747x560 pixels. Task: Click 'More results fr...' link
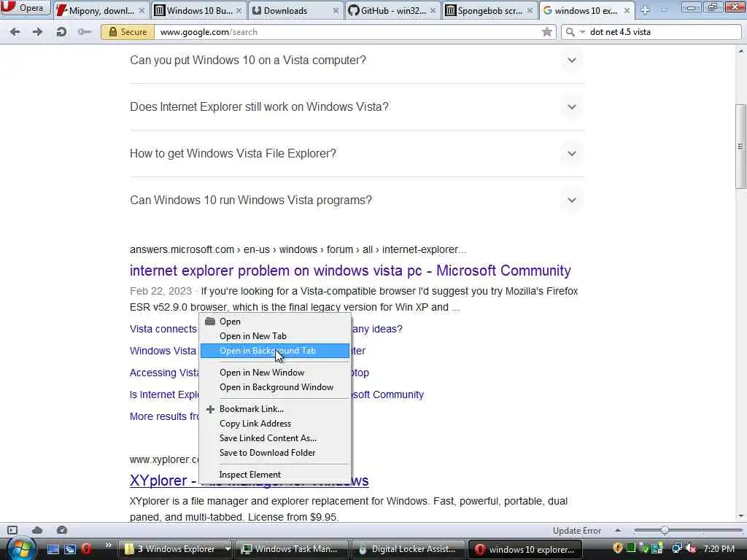(164, 416)
